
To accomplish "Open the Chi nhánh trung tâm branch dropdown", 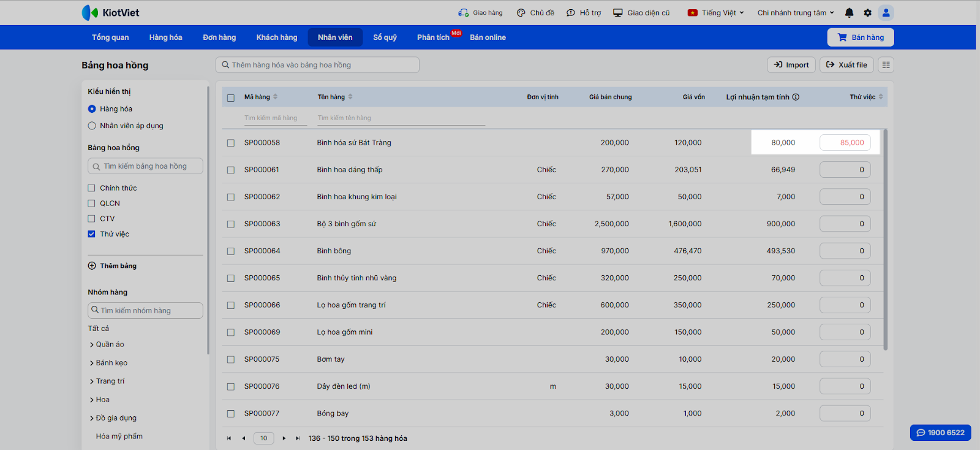I will click(795, 13).
